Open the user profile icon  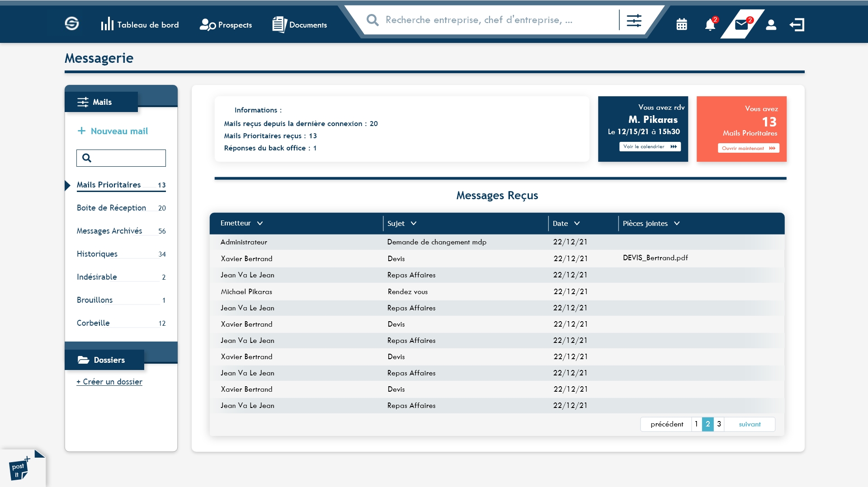771,24
